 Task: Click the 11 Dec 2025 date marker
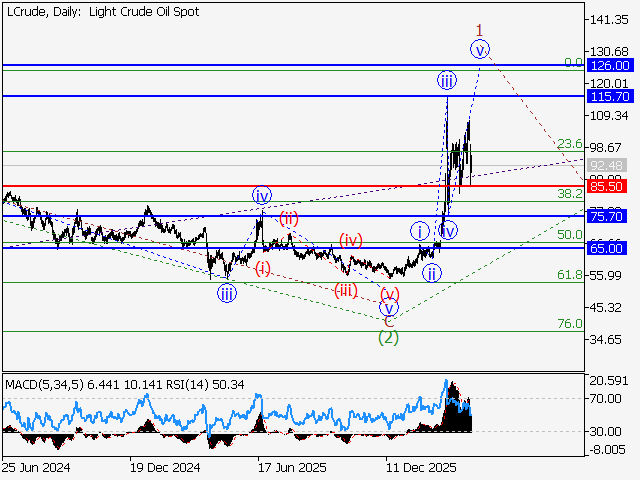(420, 467)
